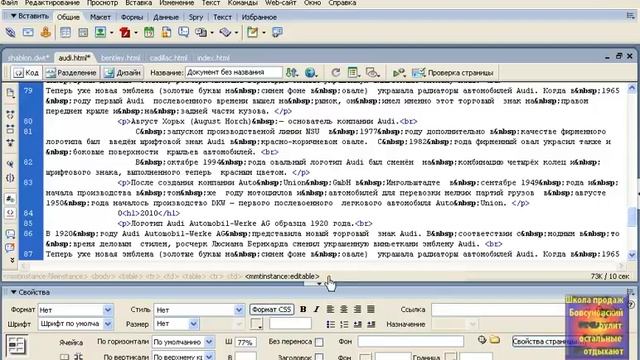Image resolution: width=640 pixels, height=360 pixels.
Task: Open the cell Фон color swatch
Action: click(x=365, y=357)
